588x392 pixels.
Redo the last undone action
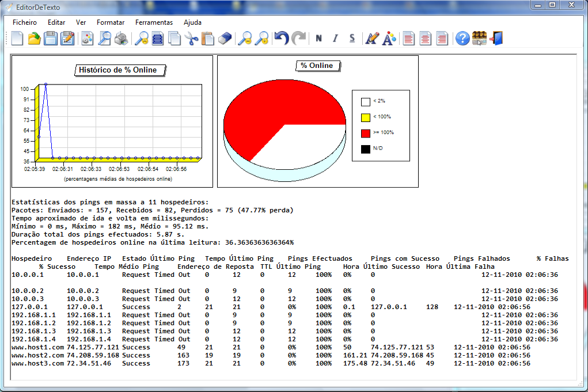pyautogui.click(x=299, y=39)
